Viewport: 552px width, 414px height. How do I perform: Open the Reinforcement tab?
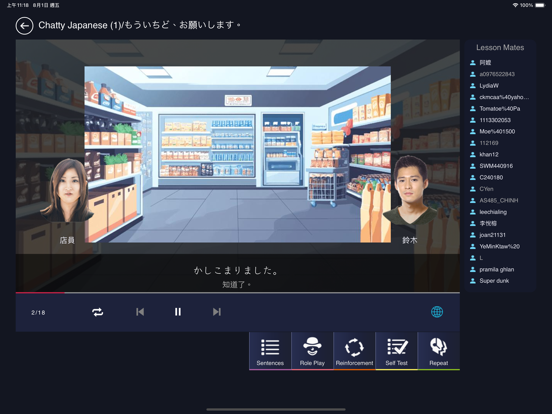(354, 351)
